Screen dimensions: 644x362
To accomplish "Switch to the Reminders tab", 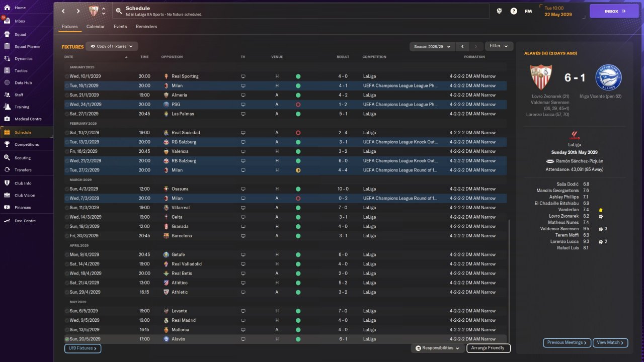I will tap(146, 27).
